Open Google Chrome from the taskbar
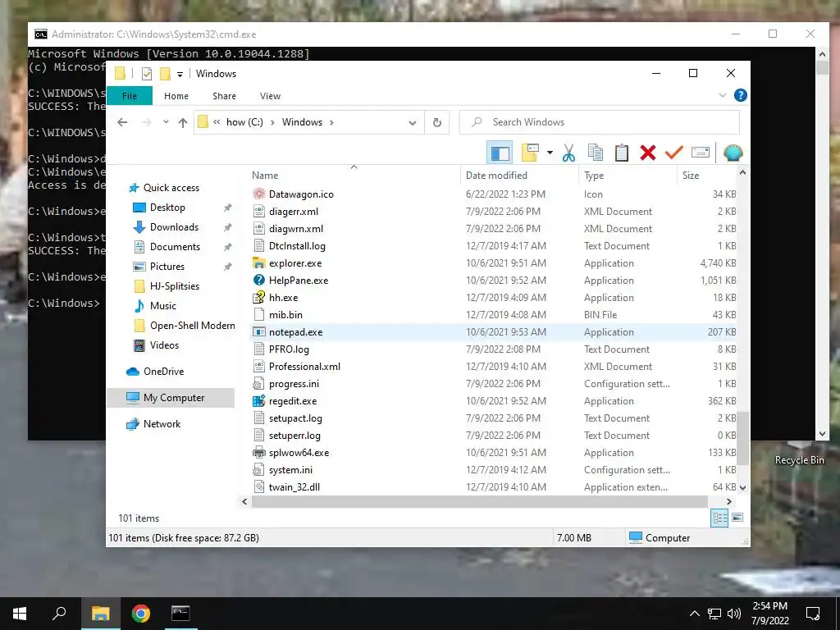 coord(141,614)
